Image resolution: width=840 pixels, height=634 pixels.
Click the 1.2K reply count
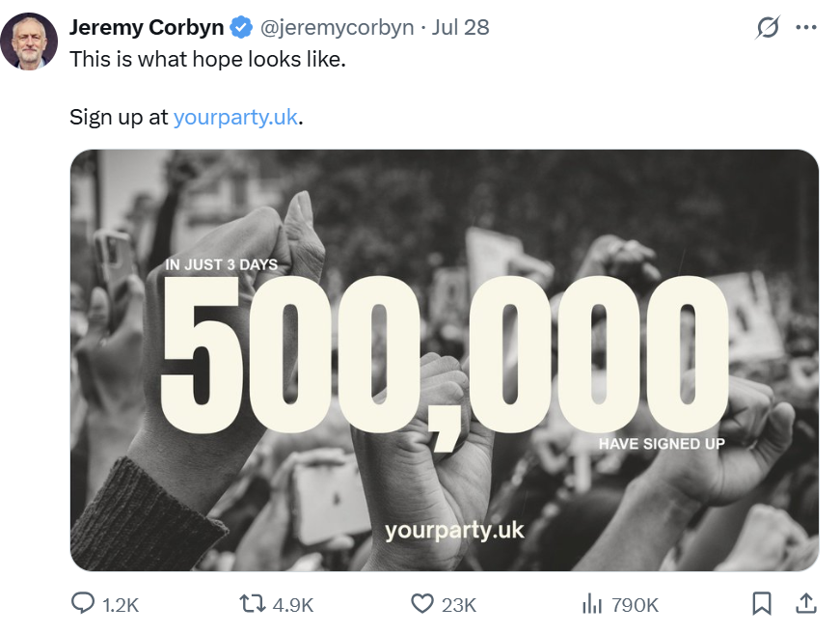pos(121,605)
